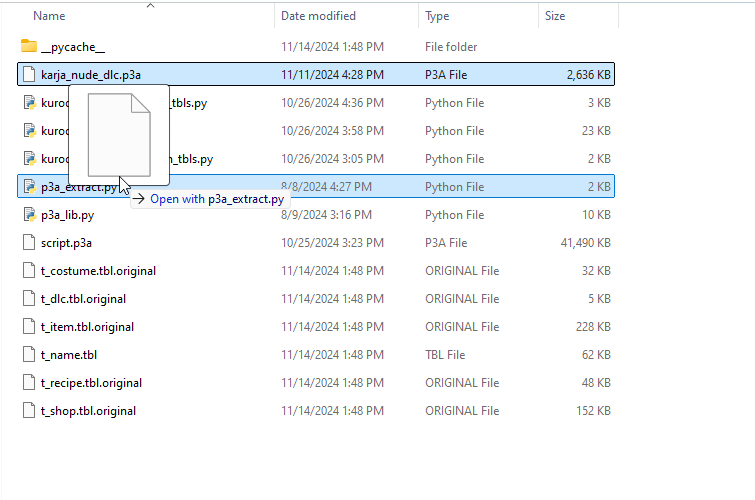Select the t_costume.tbl.original file name
This screenshot has width=755, height=500.
98,271
